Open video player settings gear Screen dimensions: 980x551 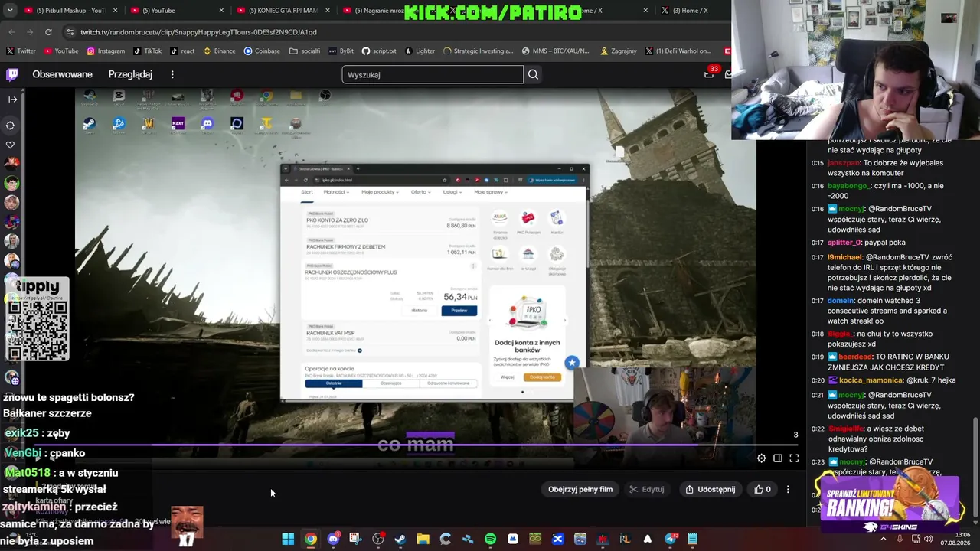click(x=761, y=458)
